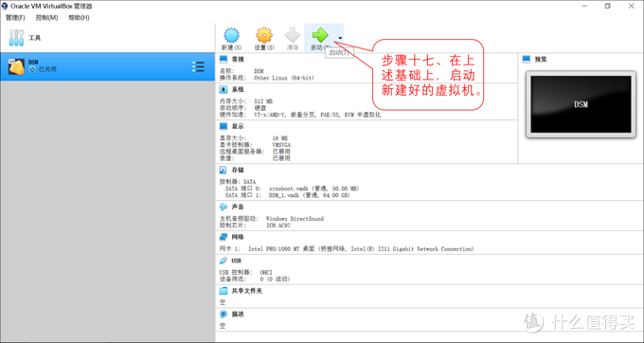Click the Audio (声音) section icon

click(224, 207)
